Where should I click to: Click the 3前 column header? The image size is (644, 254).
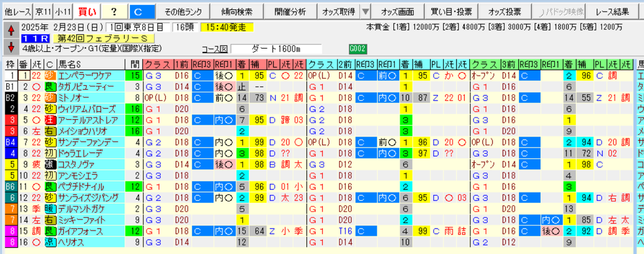(509, 65)
